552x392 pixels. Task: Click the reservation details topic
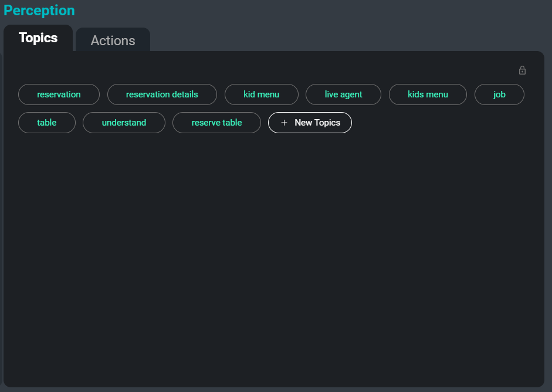162,94
